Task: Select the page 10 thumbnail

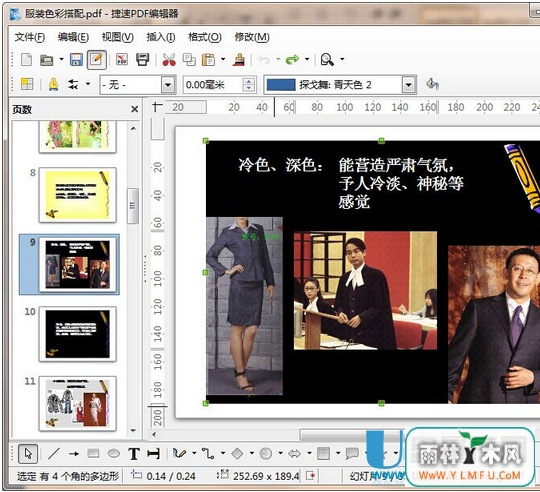Action: click(77, 334)
